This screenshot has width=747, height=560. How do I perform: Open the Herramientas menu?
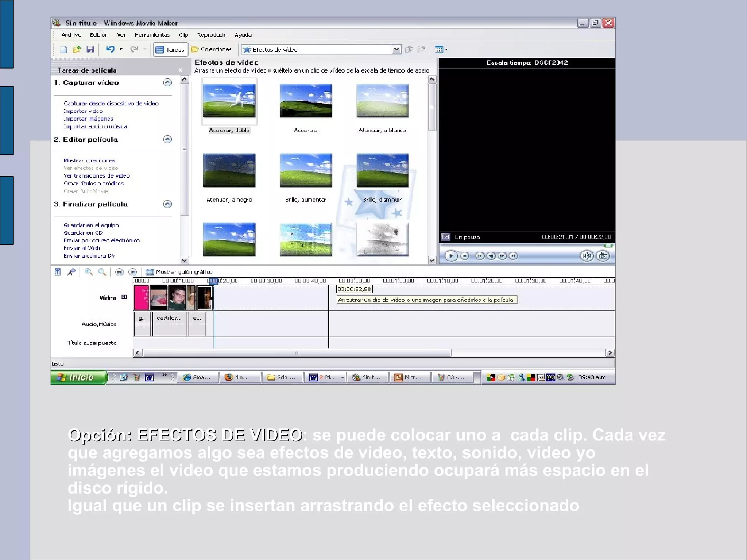[x=152, y=35]
